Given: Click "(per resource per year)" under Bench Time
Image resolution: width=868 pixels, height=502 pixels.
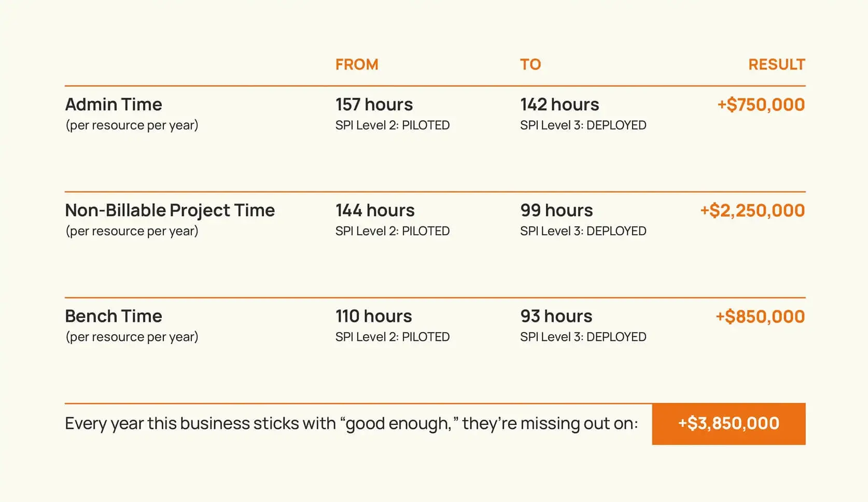Looking at the screenshot, I should tap(132, 337).
